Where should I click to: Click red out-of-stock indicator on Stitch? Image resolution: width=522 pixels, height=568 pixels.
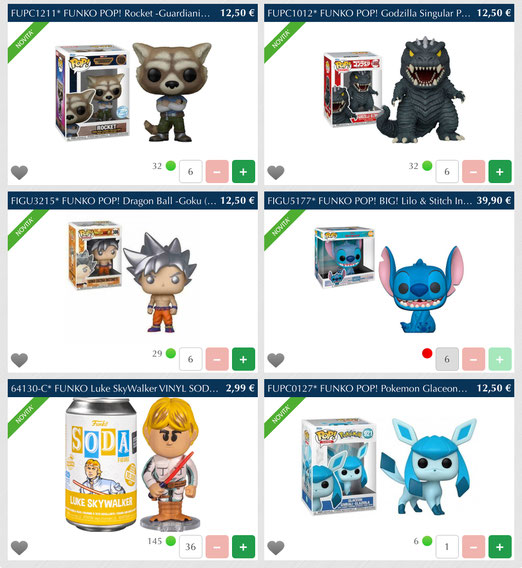tap(427, 353)
